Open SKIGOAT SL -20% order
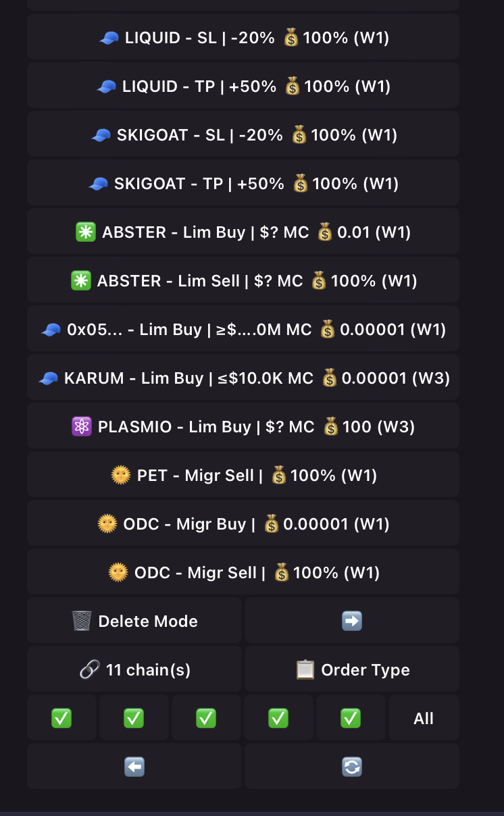The height and width of the screenshot is (816, 504). coord(243,135)
